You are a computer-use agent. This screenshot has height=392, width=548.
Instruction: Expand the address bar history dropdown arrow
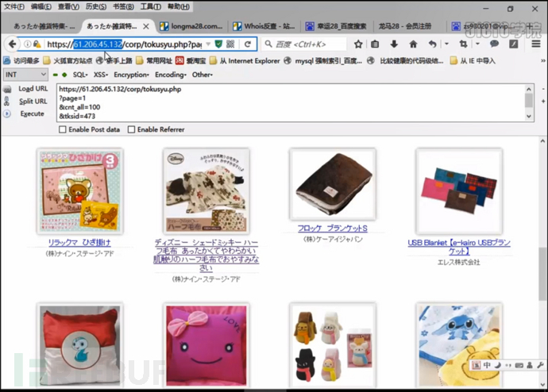(208, 44)
